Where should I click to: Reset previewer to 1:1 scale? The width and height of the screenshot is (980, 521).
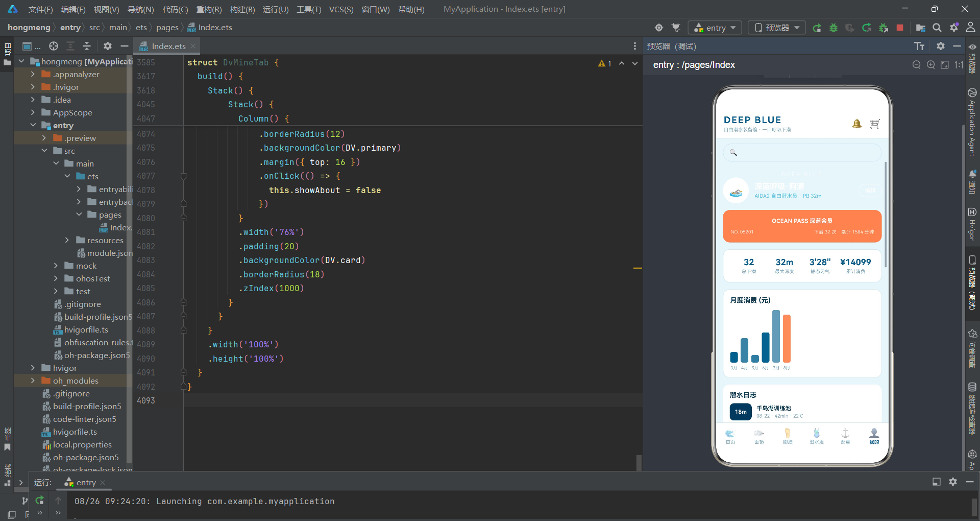coord(959,65)
